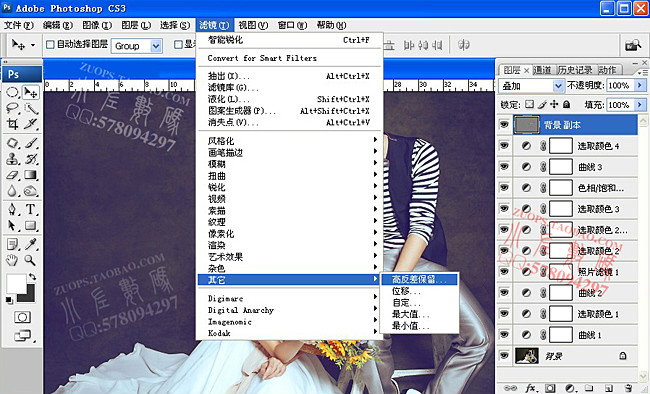Toggle lock all icon
Viewport: 650px width, 394px height.
tap(567, 105)
